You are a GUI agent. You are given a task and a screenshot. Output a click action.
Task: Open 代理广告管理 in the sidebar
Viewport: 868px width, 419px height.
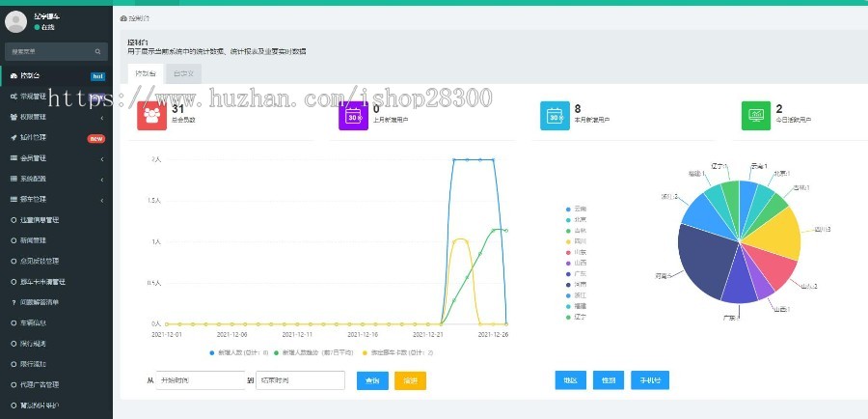pos(57,384)
